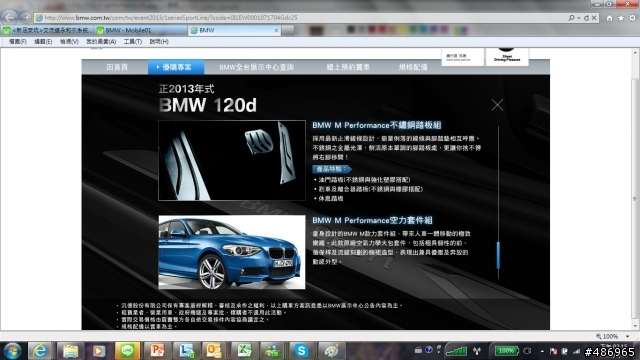This screenshot has width=640, height=360.
Task: Open Windows Explorer folder in taskbar
Action: 70,351
